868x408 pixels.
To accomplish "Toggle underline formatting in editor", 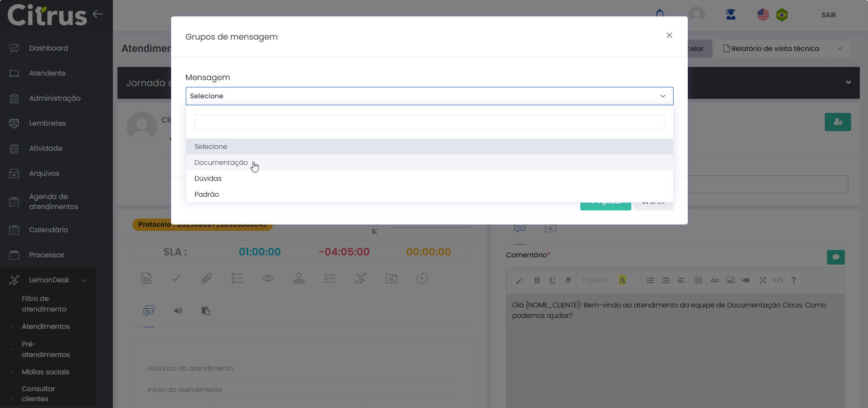I will pos(552,280).
